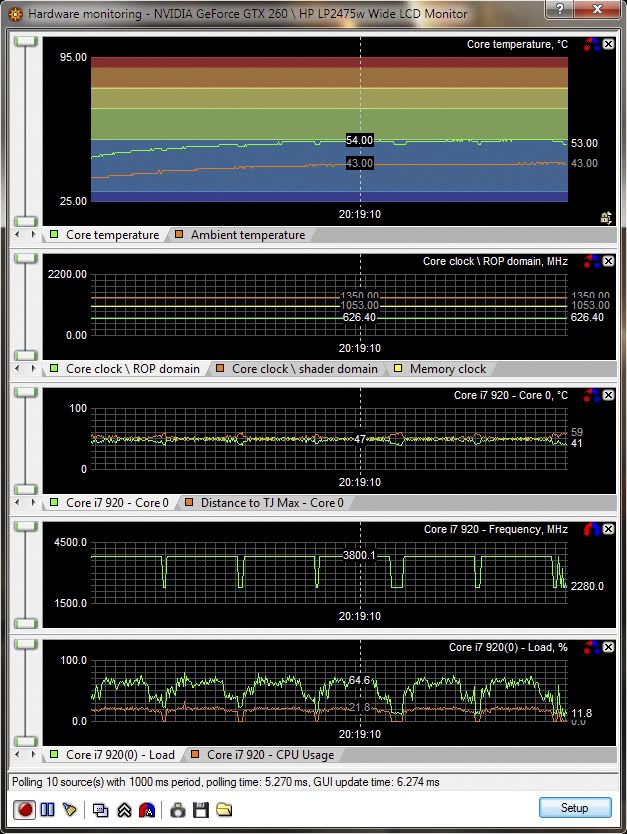Pause monitoring with the blue pause button

(47, 808)
